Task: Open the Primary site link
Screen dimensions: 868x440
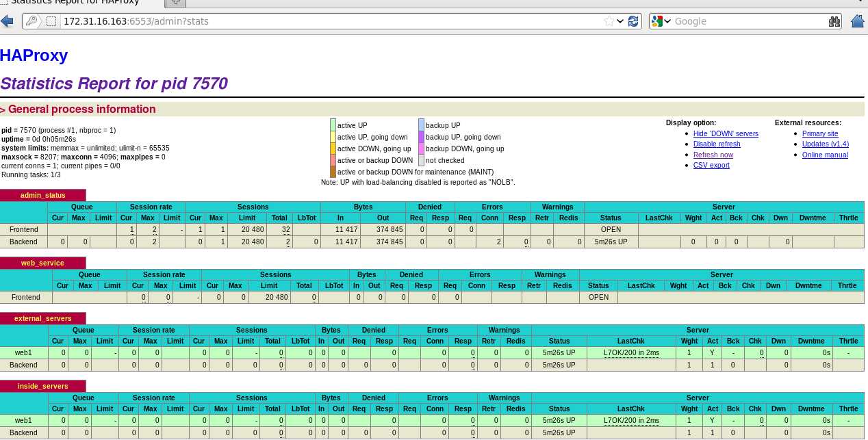Action: 820,133
